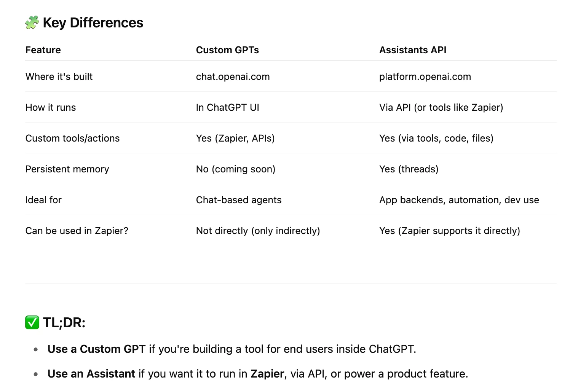Select the 'In ChatGPT UI' cell
562x392 pixels.
(x=227, y=107)
